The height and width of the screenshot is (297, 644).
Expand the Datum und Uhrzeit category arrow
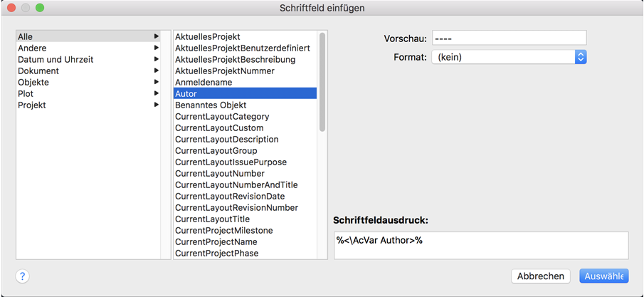(x=156, y=59)
